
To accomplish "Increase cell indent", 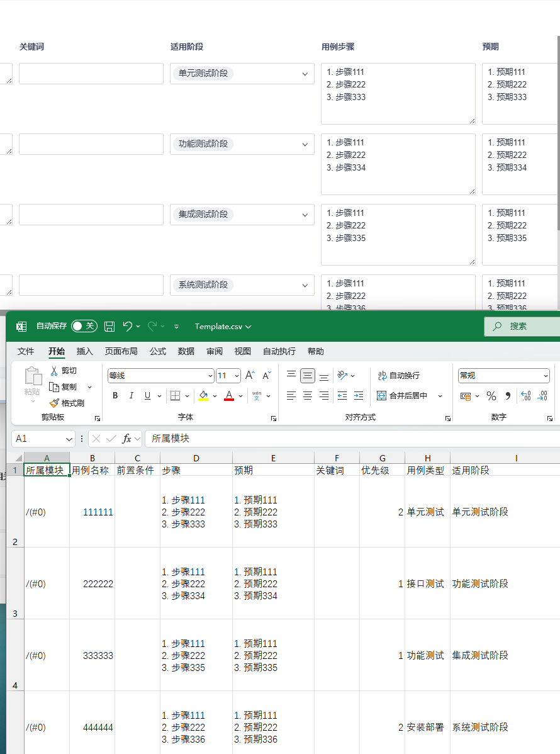I will click(359, 396).
